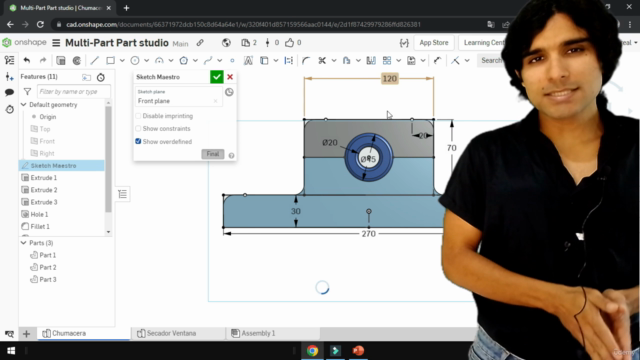Viewport: 640px width, 360px height.
Task: Enable Disable imprinting checkbox
Action: (138, 116)
